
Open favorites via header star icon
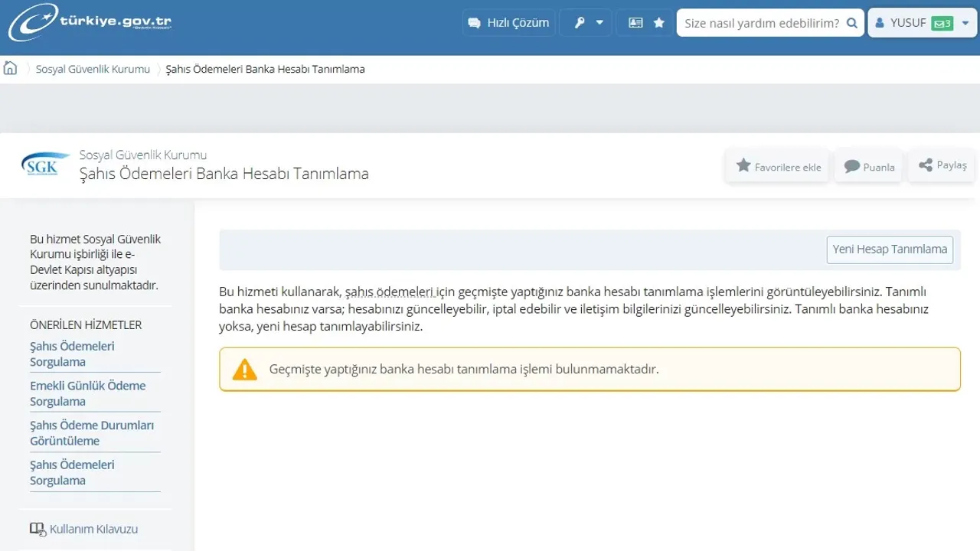[658, 23]
